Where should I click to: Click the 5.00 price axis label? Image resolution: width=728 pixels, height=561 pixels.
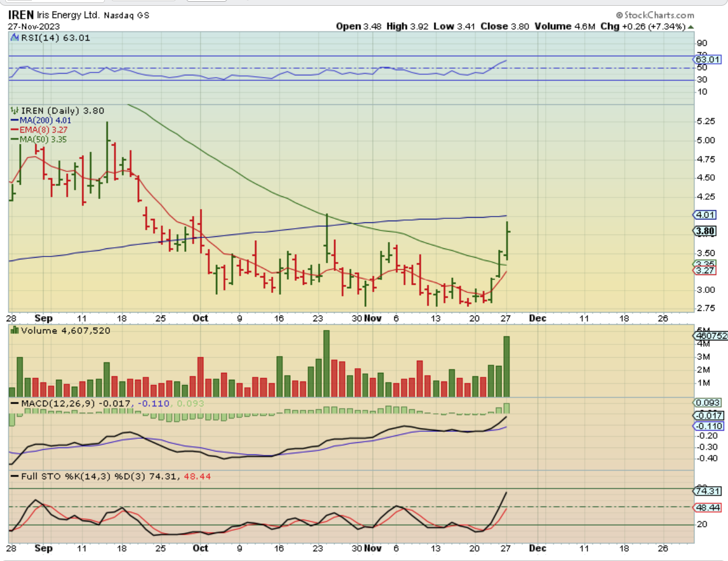[x=706, y=140]
